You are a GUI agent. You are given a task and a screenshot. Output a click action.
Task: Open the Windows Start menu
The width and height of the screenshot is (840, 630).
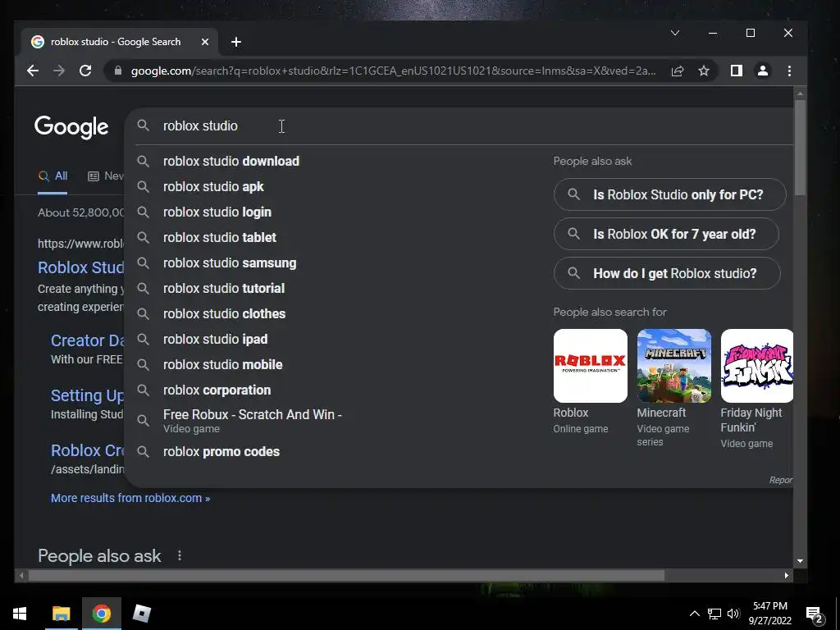[20, 614]
